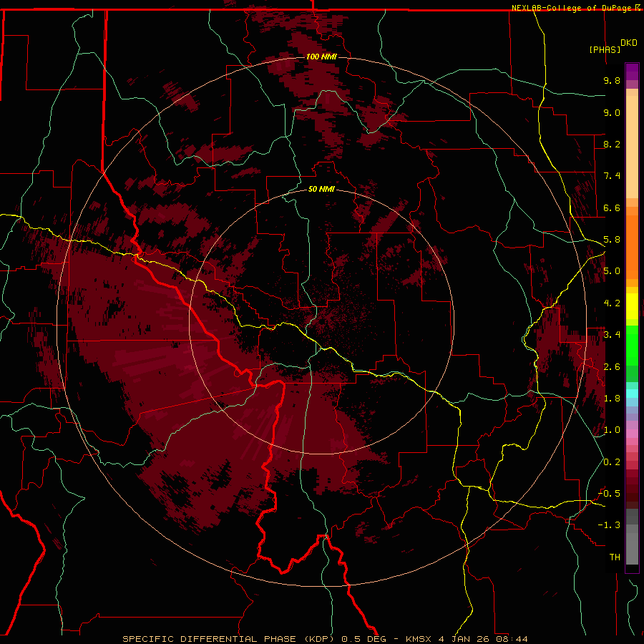
Task: Click the 100 NMI range ring label
Action: click(321, 57)
